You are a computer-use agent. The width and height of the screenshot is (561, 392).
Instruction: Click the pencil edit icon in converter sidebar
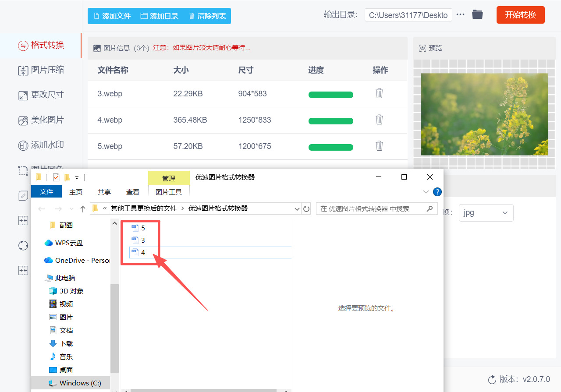coord(23,196)
